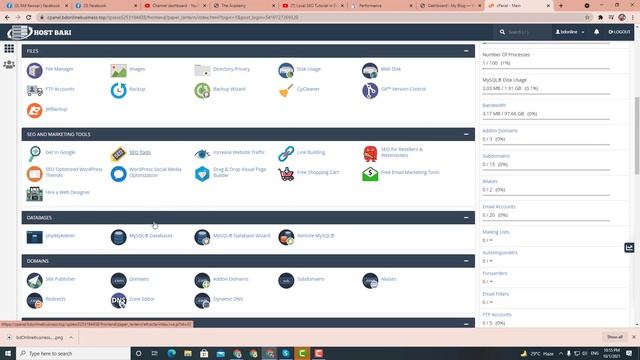Viewport: 640px width, 360px height.
Task: Open Email Accounts statistics link
Action: pos(499,207)
